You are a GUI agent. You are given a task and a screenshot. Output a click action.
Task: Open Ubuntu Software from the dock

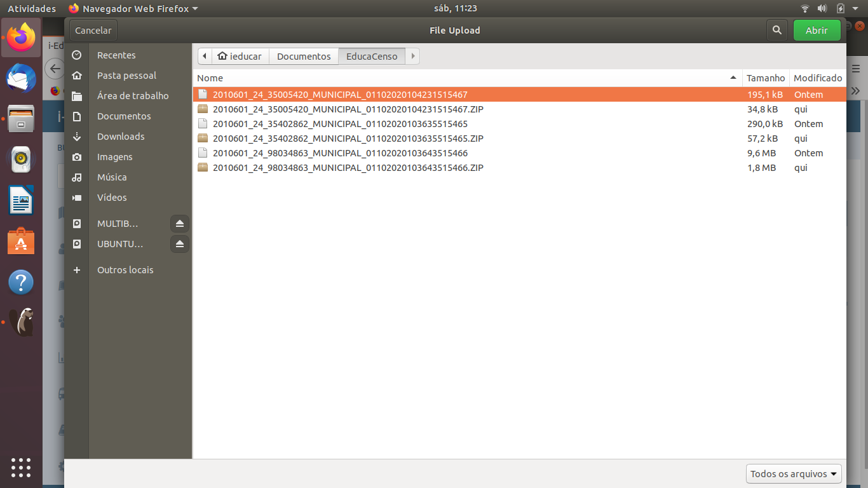coord(21,241)
